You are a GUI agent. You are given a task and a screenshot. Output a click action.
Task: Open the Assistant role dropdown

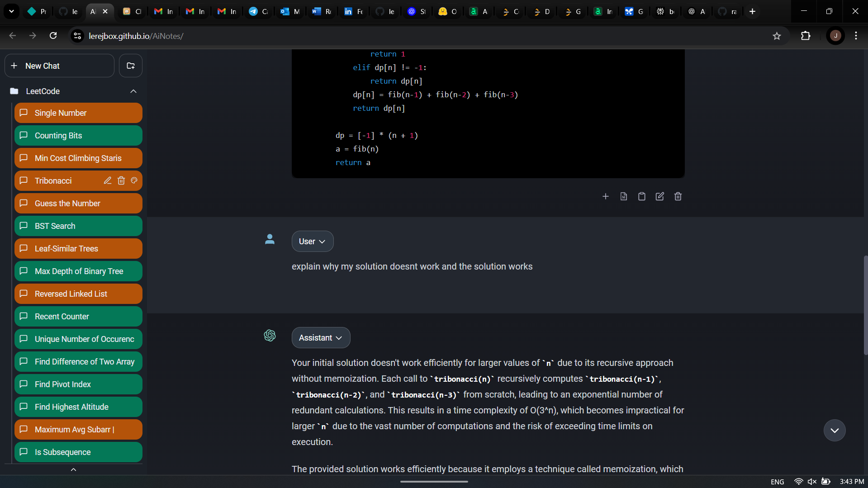click(321, 338)
